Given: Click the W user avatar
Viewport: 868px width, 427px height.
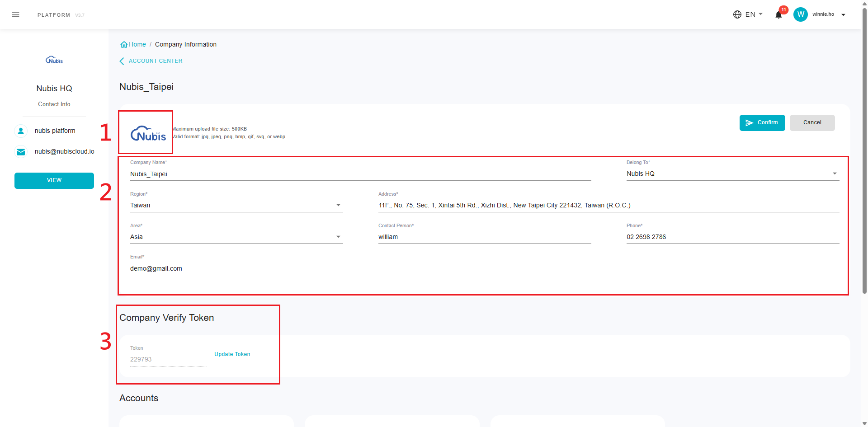Looking at the screenshot, I should (x=801, y=14).
